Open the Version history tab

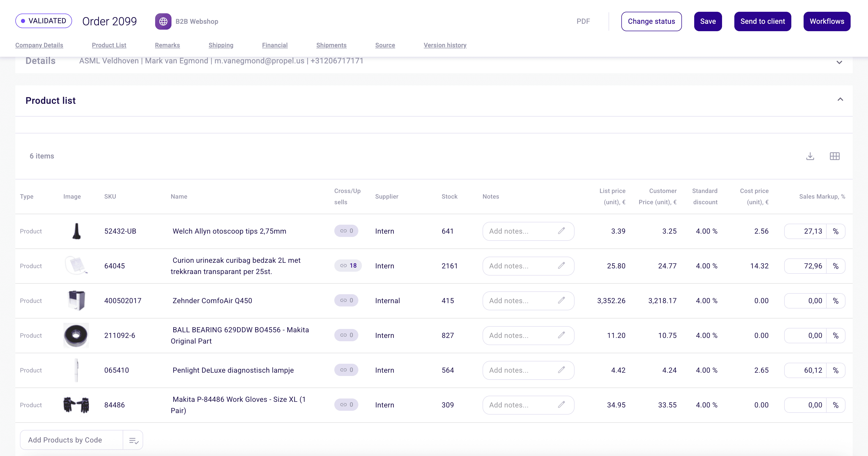click(x=445, y=45)
